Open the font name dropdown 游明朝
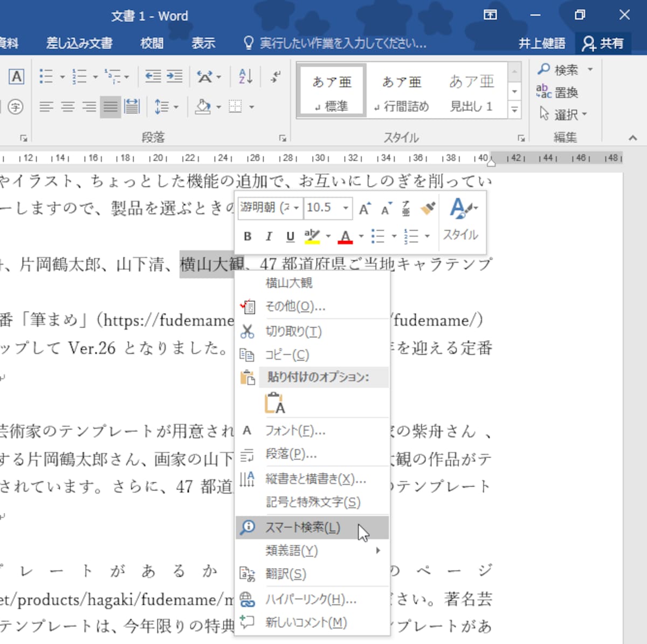647x644 pixels. tap(297, 208)
